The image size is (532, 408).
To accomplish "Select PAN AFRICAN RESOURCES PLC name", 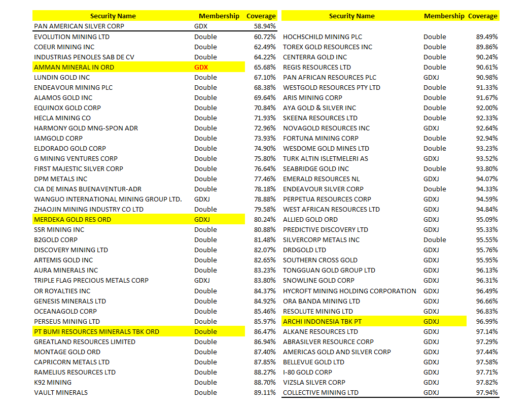I will pyautogui.click(x=330, y=78).
